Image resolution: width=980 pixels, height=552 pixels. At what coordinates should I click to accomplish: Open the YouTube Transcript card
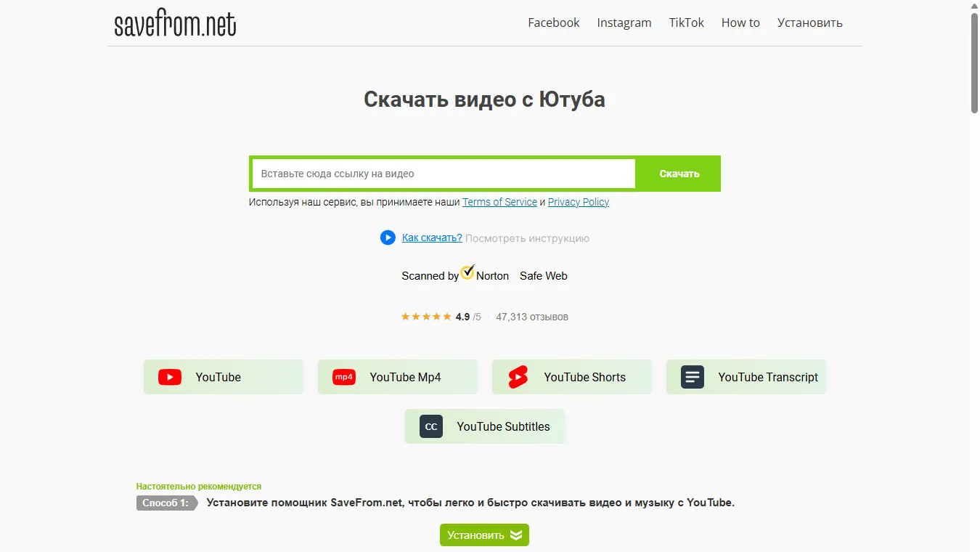pos(746,377)
